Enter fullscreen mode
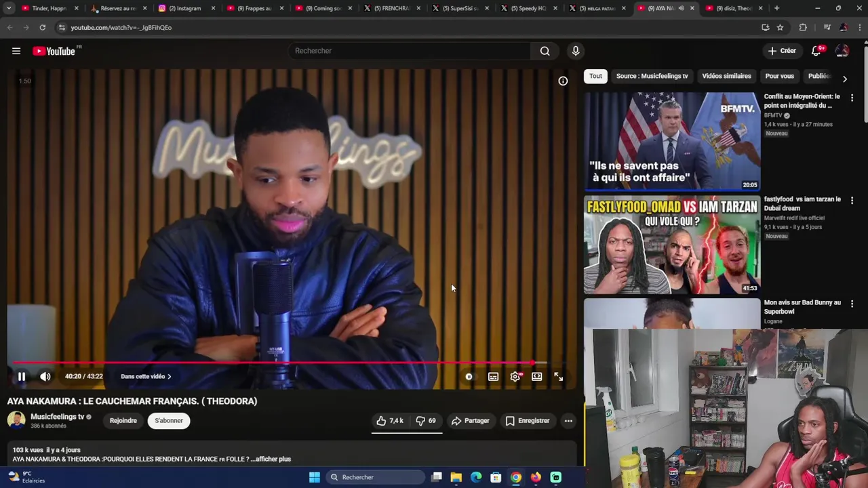Viewport: 868px width, 488px height. (x=558, y=376)
